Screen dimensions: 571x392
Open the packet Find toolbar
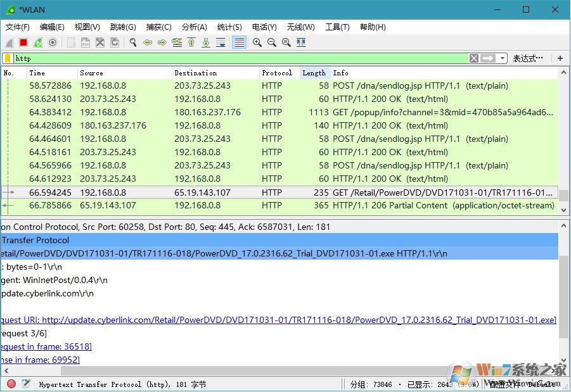click(132, 42)
